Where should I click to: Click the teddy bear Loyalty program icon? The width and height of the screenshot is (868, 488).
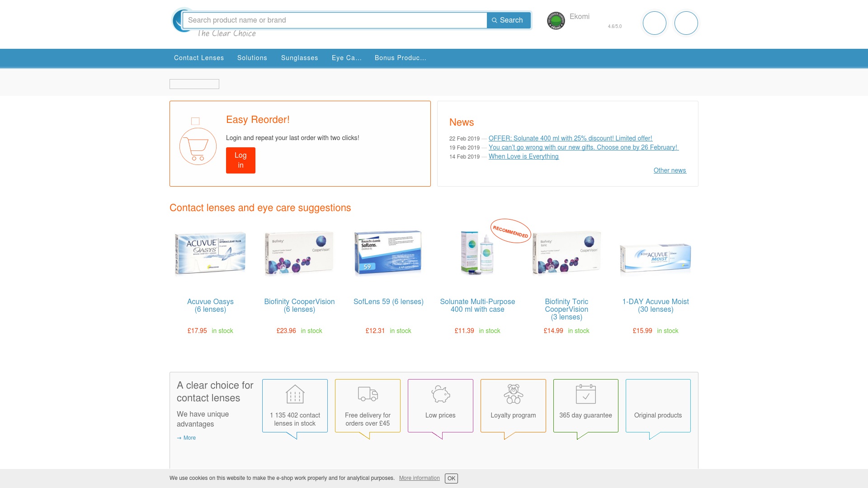tap(514, 394)
